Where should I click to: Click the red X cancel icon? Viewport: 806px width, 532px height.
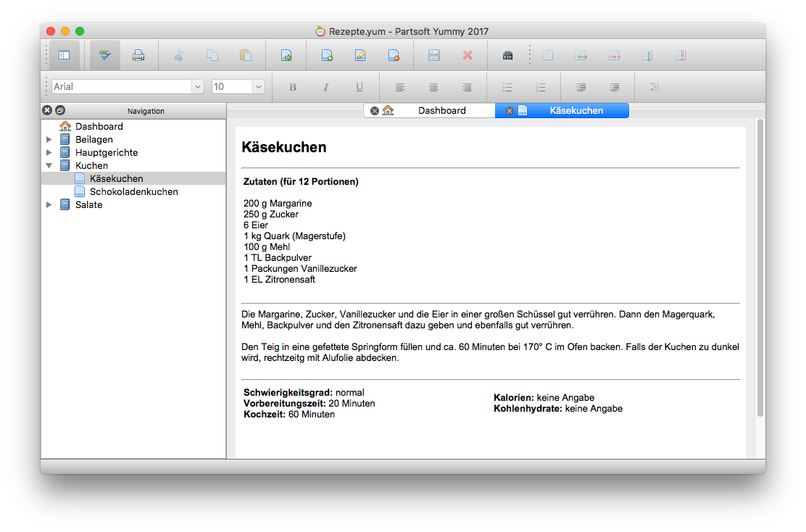click(468, 55)
